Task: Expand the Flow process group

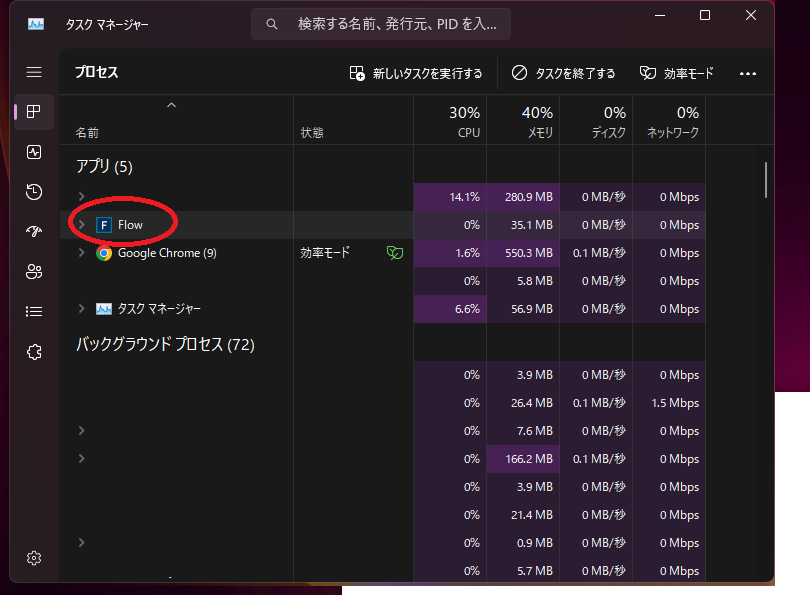Action: pos(81,225)
